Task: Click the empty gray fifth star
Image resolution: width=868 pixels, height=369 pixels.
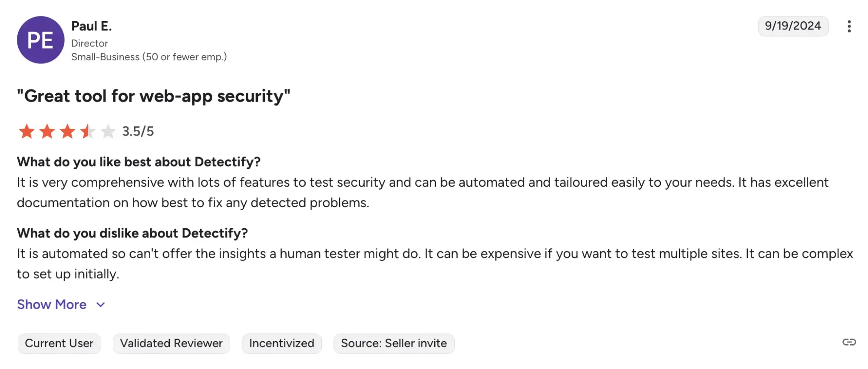Action: pos(108,131)
